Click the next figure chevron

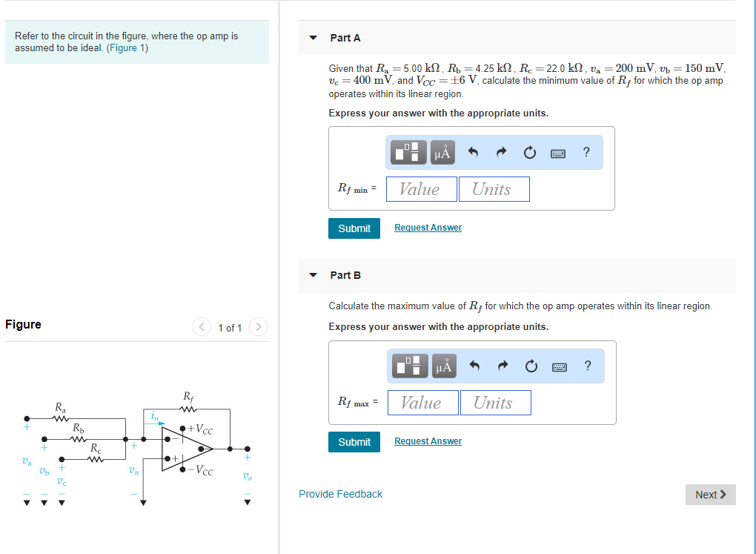(257, 327)
